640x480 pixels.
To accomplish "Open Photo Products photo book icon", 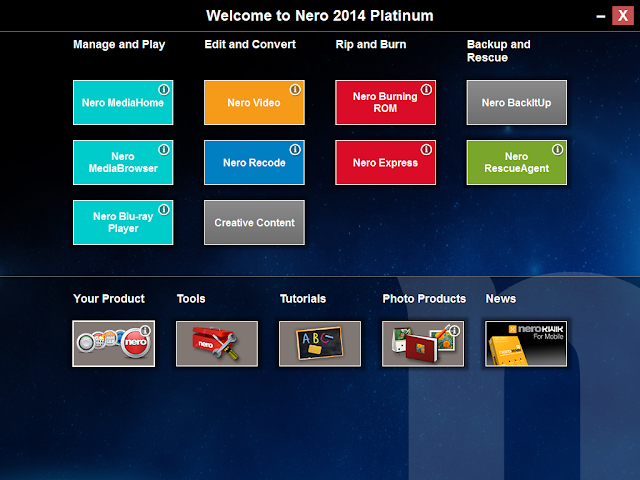I will click(423, 344).
